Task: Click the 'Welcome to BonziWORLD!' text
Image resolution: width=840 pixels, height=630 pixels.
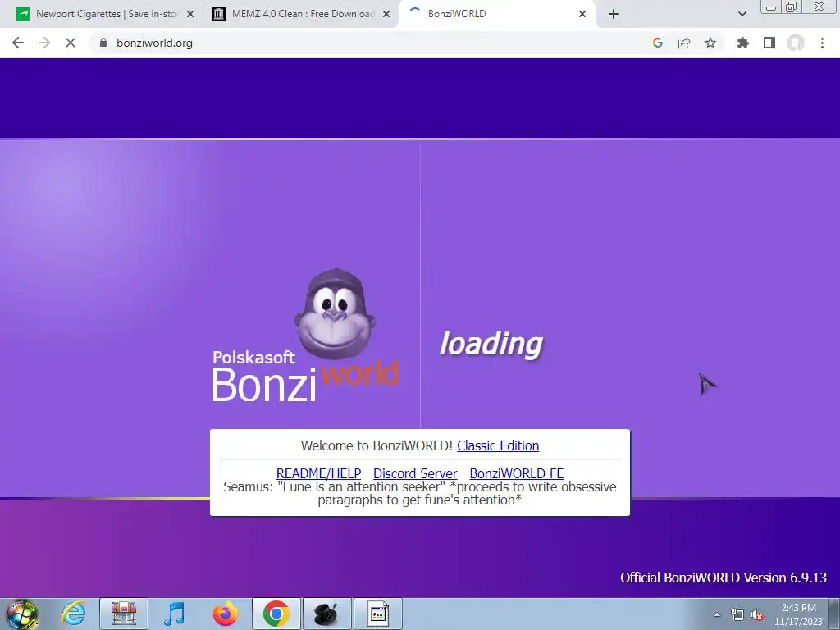Action: click(377, 445)
